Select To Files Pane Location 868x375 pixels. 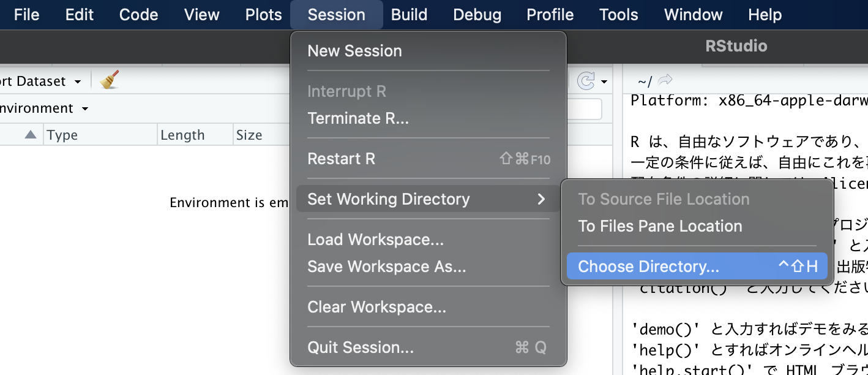[660, 226]
